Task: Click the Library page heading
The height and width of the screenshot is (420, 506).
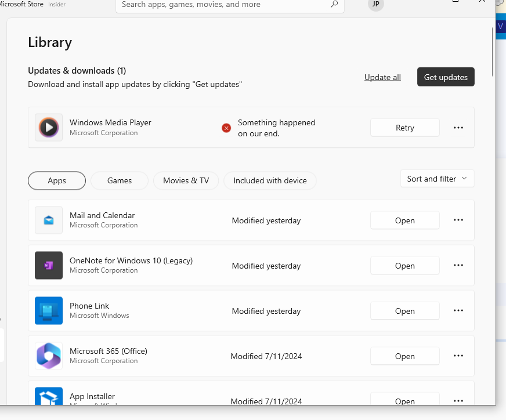Action: coord(50,42)
